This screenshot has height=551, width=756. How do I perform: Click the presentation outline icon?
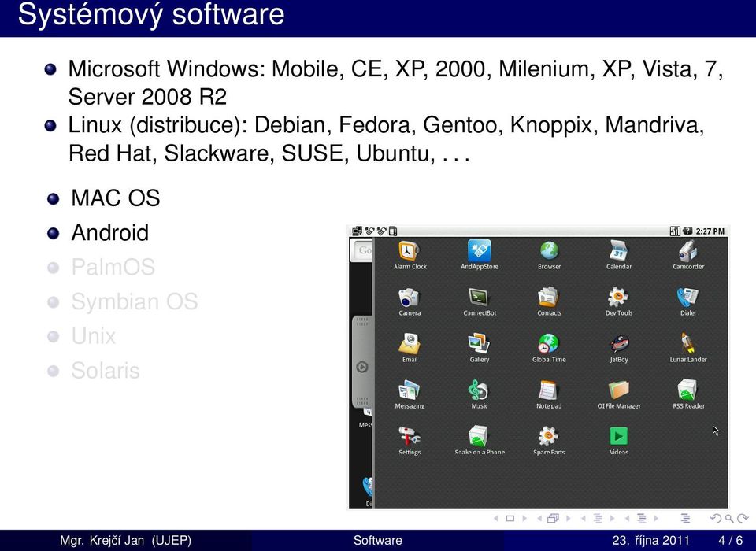[685, 518]
